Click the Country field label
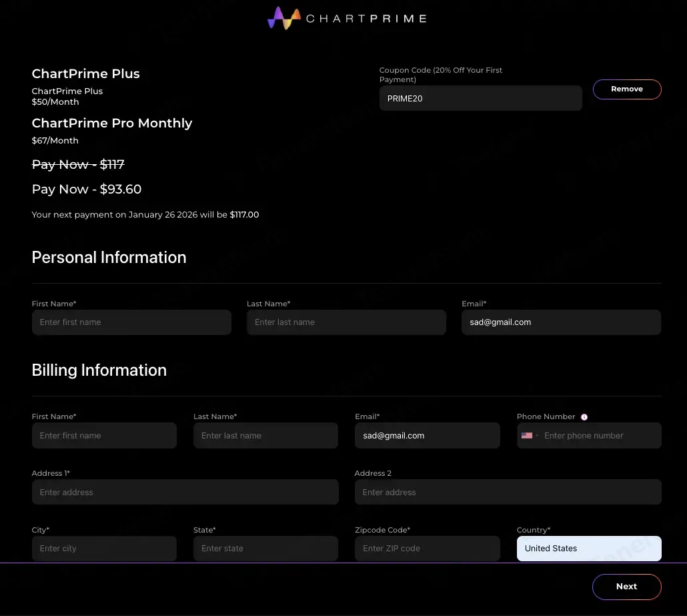Screen dimensions: 687x616 [x=534, y=530]
